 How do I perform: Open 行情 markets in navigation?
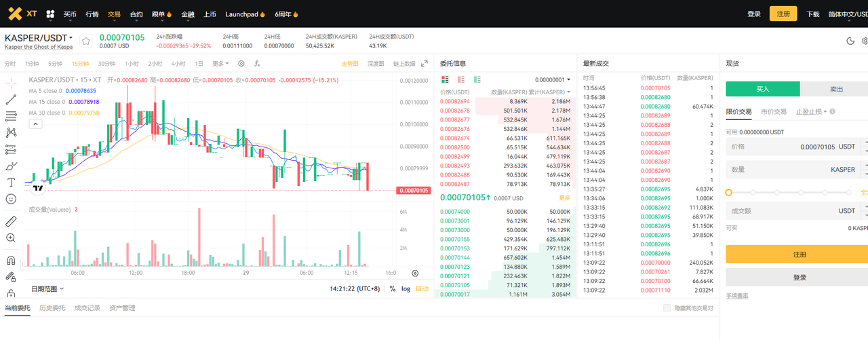click(92, 14)
